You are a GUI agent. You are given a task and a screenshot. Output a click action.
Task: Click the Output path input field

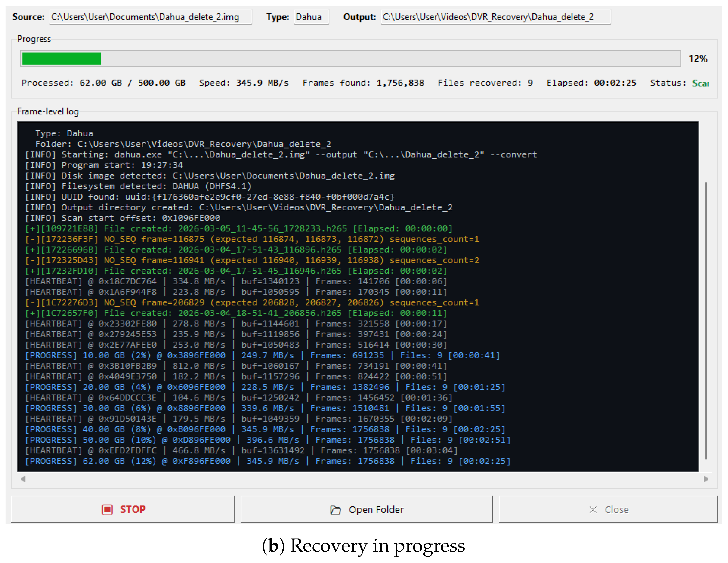(x=496, y=17)
